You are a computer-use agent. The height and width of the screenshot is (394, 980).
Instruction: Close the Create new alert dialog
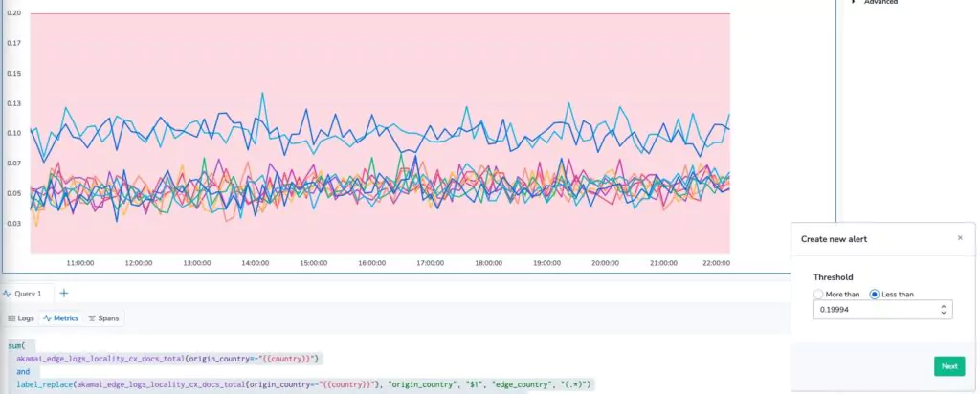point(960,238)
